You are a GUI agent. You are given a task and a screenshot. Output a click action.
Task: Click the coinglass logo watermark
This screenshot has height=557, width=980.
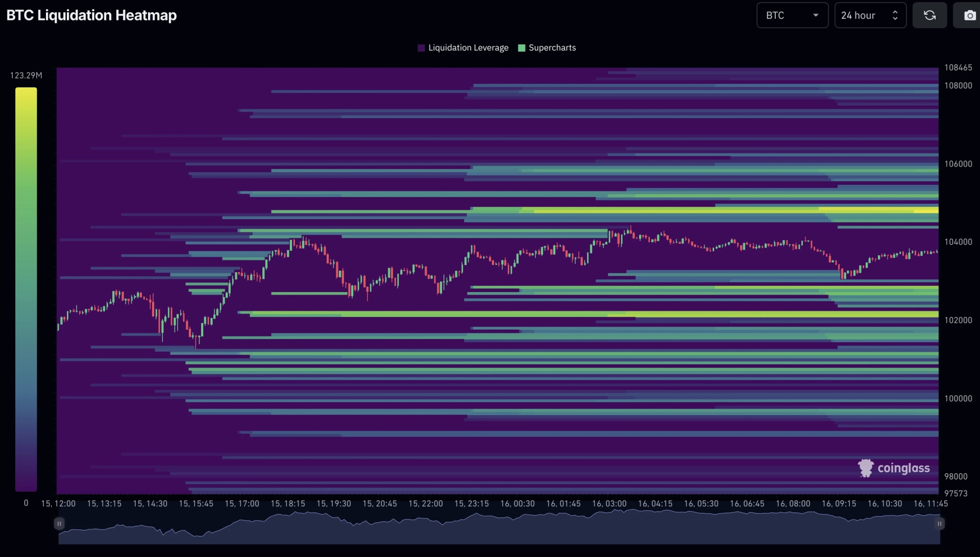pyautogui.click(x=894, y=468)
